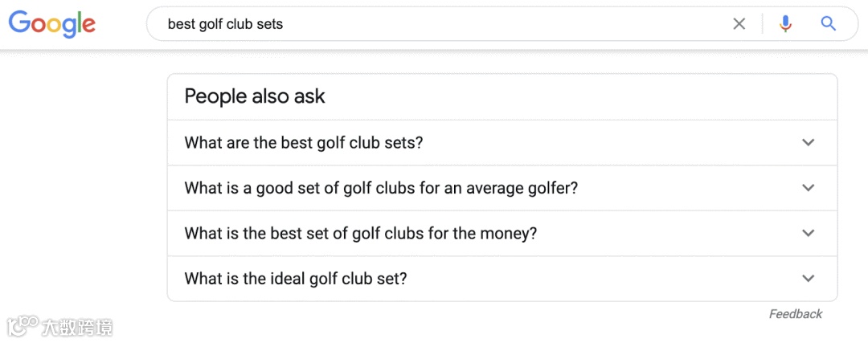Open question "What are the best golf club sets?"
This screenshot has height=343, width=868.
pos(304,143)
